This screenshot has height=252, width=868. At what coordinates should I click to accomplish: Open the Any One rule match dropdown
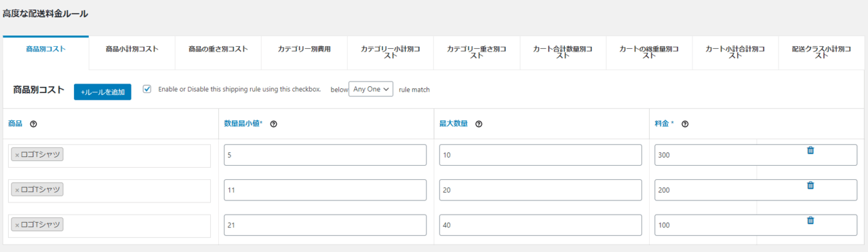(371, 89)
